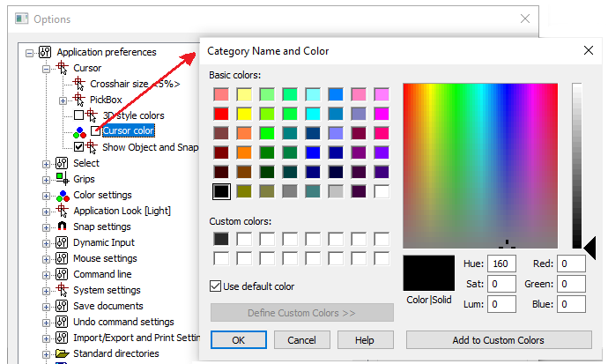Pick the yellow basic color swatch
Viewport: 608px width, 364px height.
coord(244,114)
